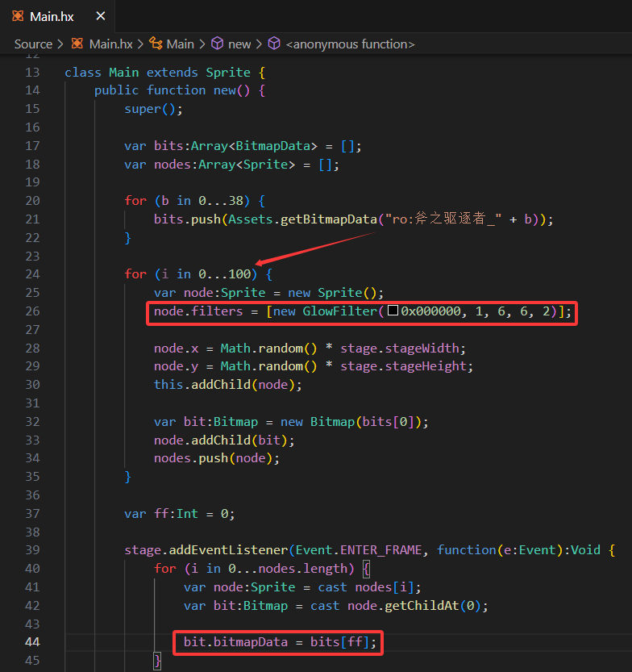Click the string "ro:斧之驱逐者_"
The height and width of the screenshot is (672, 632).
click(443, 219)
